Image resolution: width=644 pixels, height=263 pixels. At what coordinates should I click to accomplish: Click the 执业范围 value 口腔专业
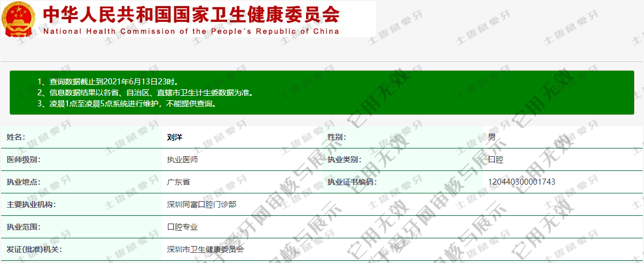182,227
